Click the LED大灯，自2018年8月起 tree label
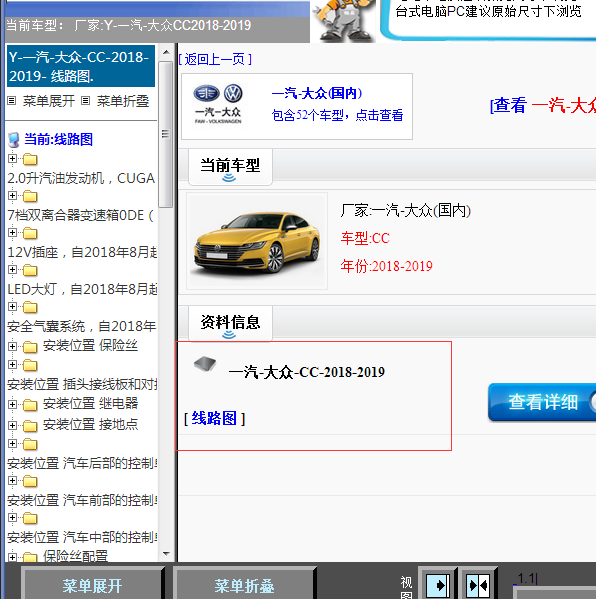The height and width of the screenshot is (599, 596). click(x=82, y=289)
